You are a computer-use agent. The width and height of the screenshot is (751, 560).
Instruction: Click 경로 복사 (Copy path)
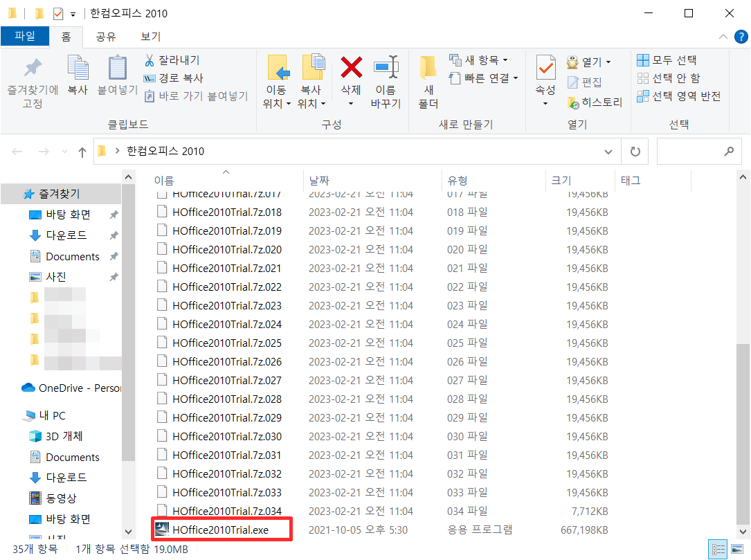tap(173, 78)
